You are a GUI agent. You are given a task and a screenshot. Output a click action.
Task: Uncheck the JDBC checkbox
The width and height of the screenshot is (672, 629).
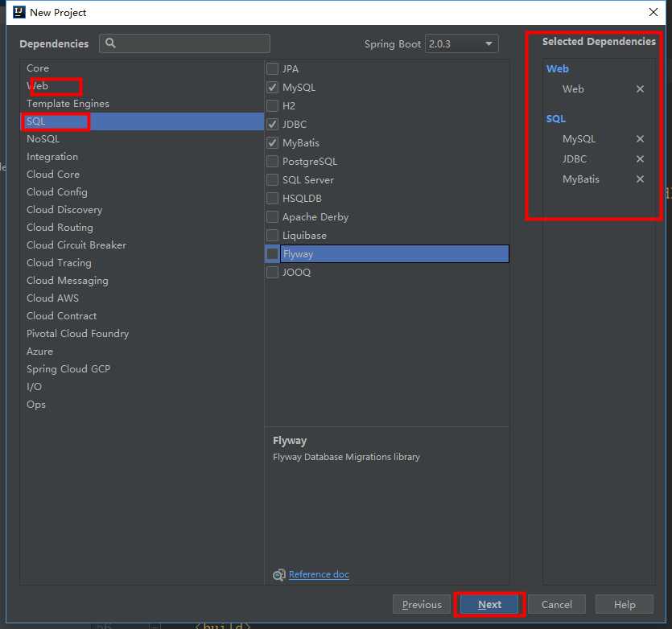[272, 124]
